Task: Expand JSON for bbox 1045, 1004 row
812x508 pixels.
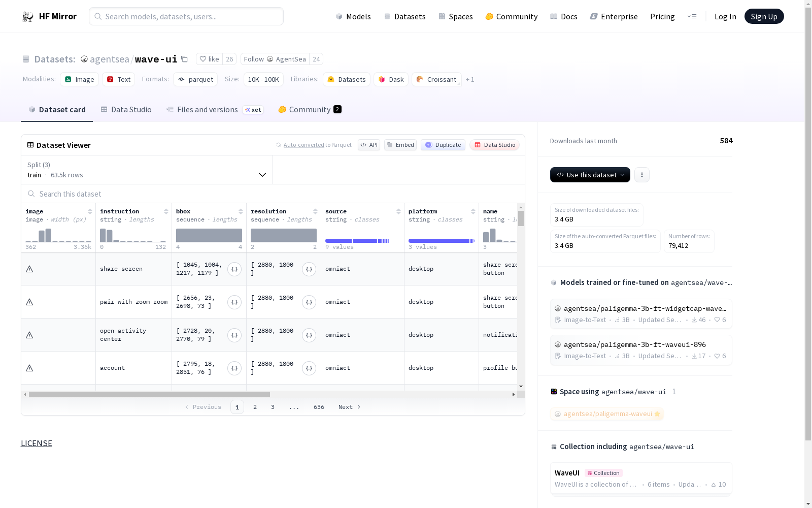Action: (234, 269)
